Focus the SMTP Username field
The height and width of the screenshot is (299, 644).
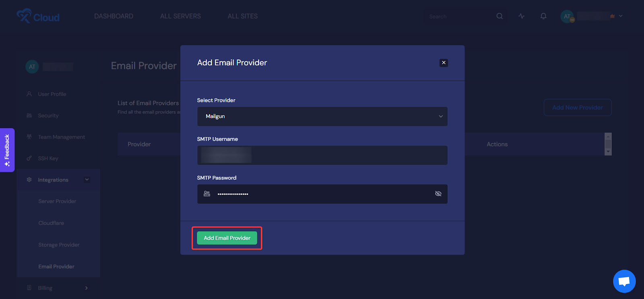[x=322, y=155]
